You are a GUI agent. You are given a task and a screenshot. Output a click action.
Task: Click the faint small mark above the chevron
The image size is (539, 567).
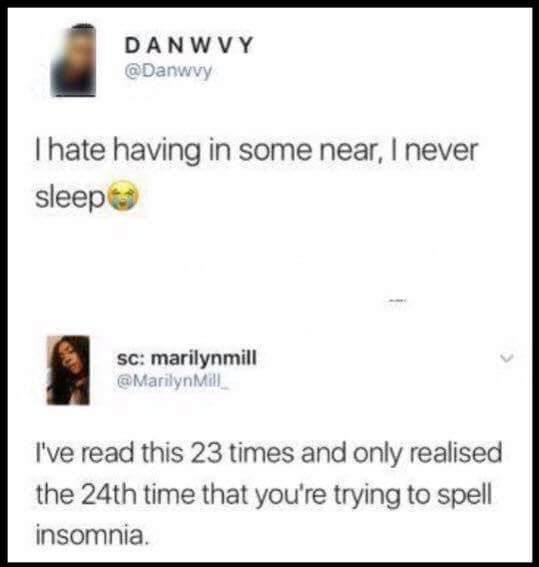coord(396,300)
